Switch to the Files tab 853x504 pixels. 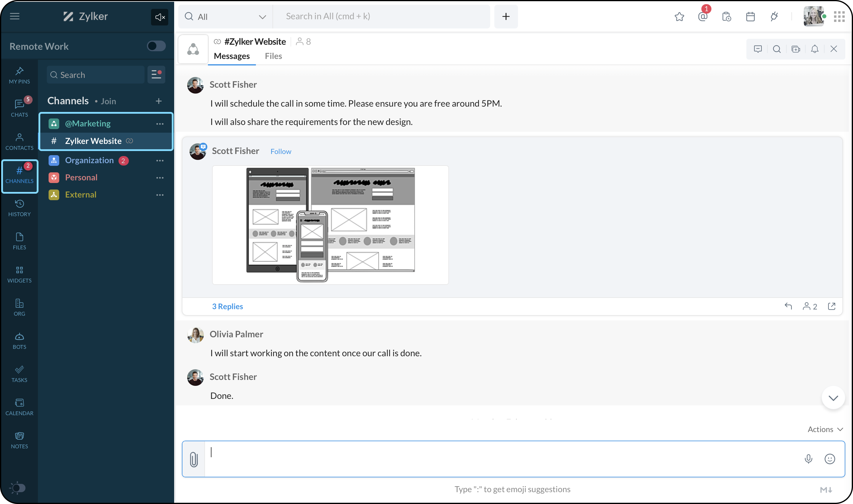[x=273, y=56]
